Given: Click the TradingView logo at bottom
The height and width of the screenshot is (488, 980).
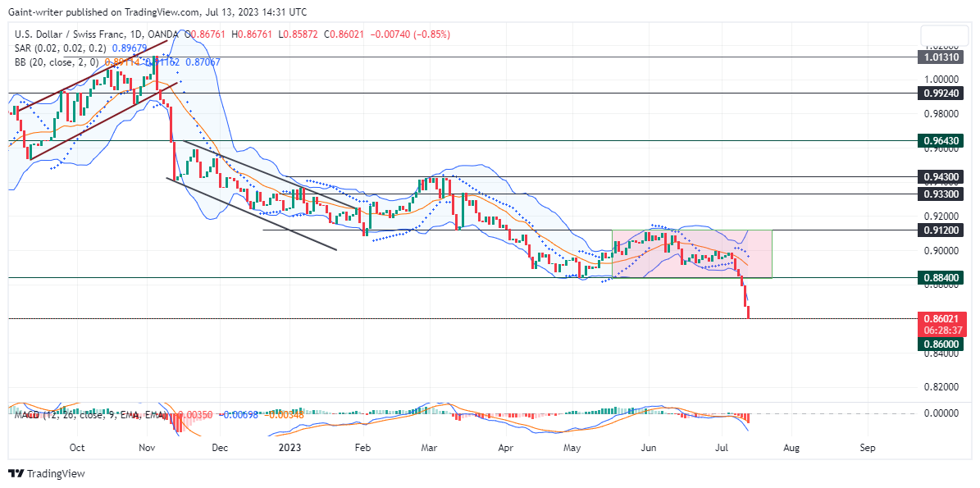Looking at the screenshot, I should [46, 473].
